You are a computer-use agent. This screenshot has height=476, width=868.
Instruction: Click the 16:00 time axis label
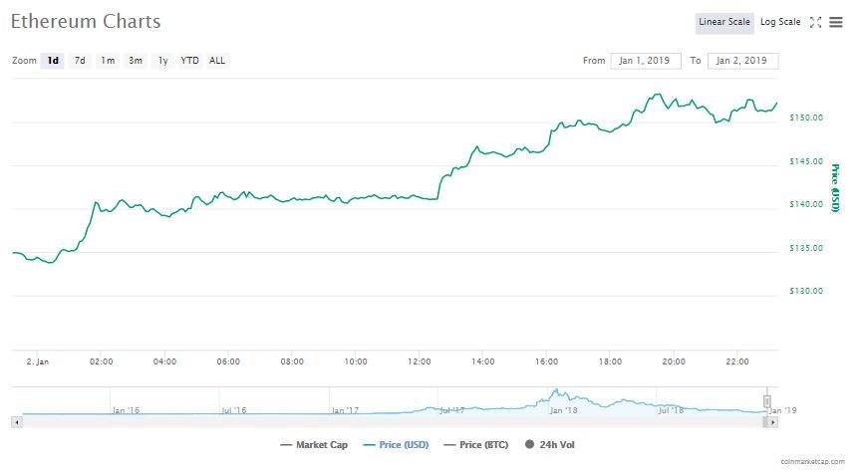(546, 361)
